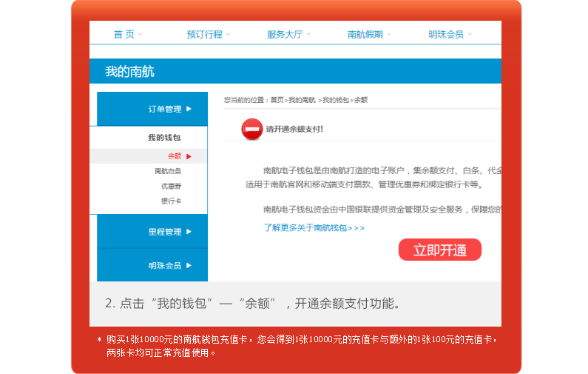Viewport: 588px width, 374px height.
Task: Click the white arrow beside 订单管理
Action: (189, 109)
